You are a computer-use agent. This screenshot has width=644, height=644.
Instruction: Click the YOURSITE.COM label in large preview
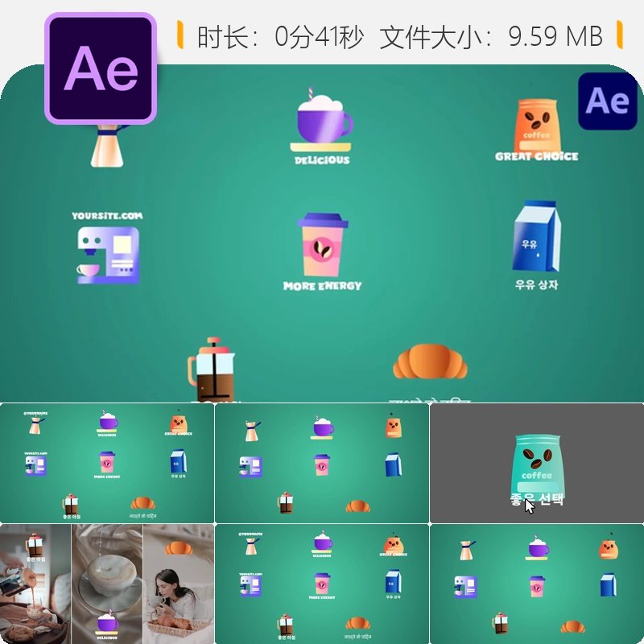point(107,216)
